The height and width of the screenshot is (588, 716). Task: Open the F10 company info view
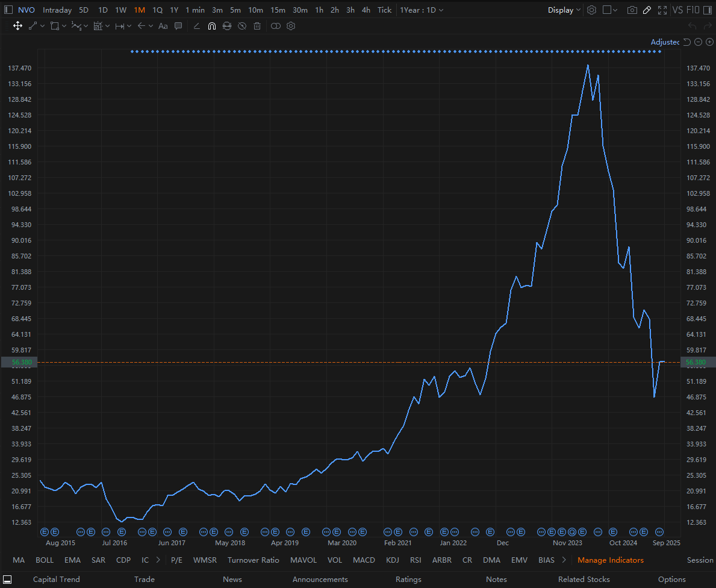coord(693,10)
